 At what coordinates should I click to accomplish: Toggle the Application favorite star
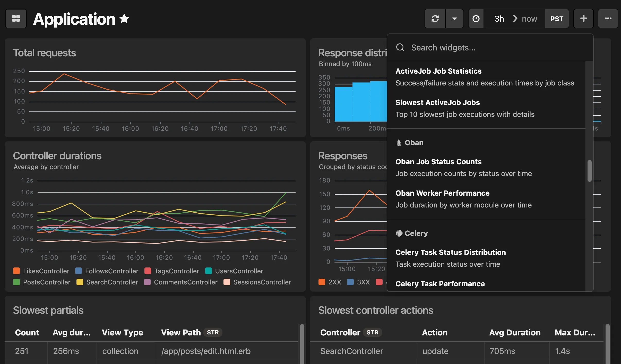[x=124, y=18]
